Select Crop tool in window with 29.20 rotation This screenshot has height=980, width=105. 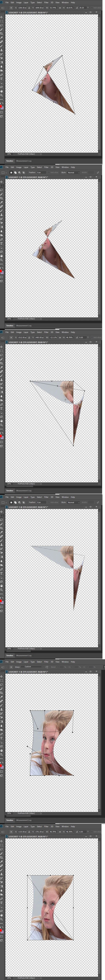2,34
